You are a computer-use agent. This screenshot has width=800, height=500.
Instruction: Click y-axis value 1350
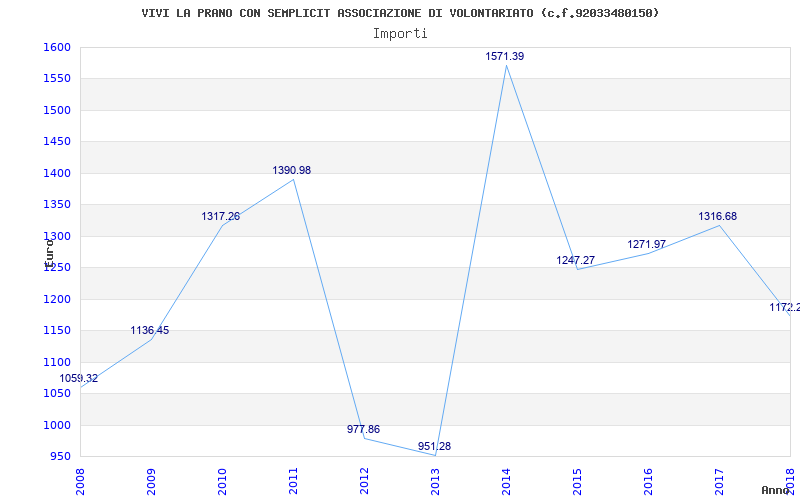57,205
